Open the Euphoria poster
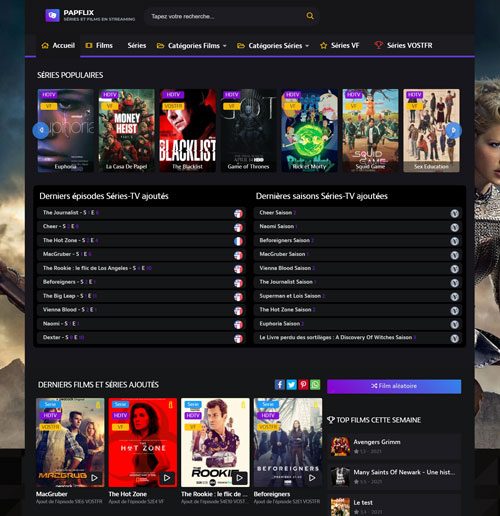Image resolution: width=500 pixels, height=516 pixels. coord(66,130)
